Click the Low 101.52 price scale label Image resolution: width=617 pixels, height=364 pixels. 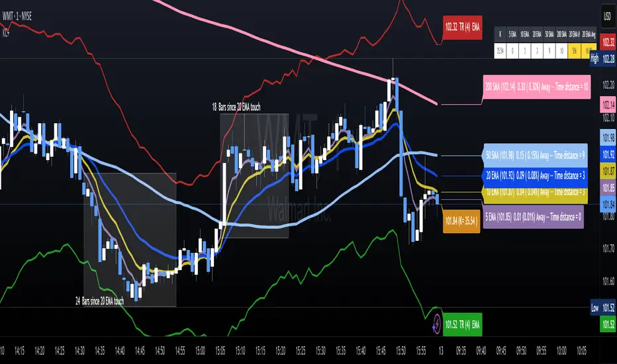click(x=602, y=308)
